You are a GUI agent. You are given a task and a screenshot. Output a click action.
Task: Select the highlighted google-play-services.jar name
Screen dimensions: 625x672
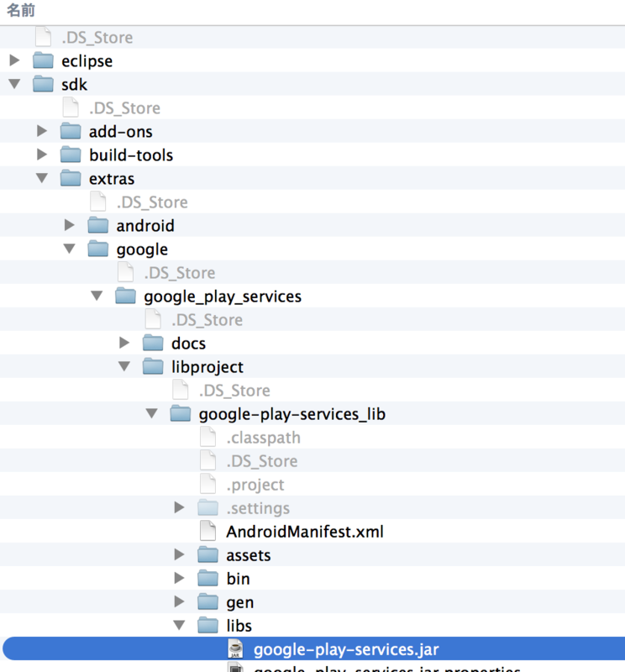pos(346,649)
